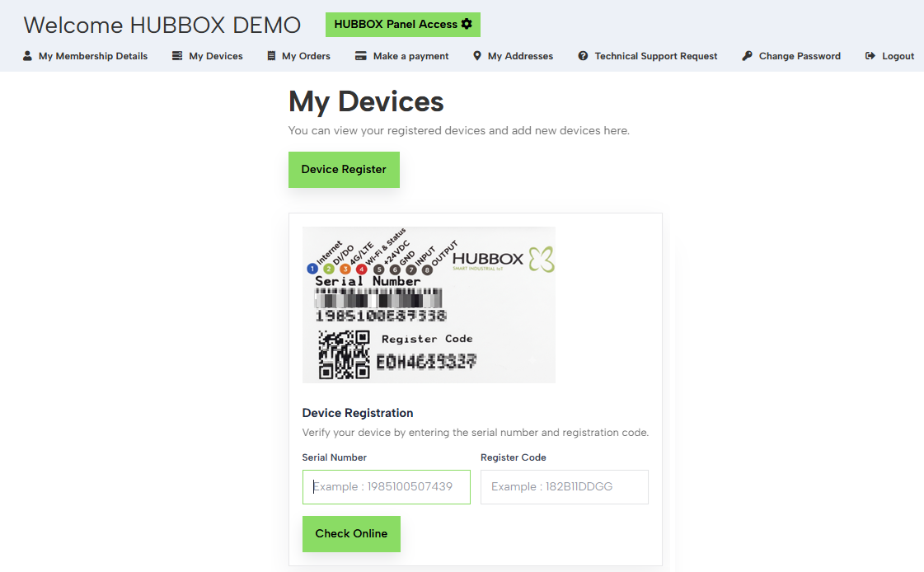Select Make a payment menu item
The height and width of the screenshot is (572, 924).
[x=402, y=56]
